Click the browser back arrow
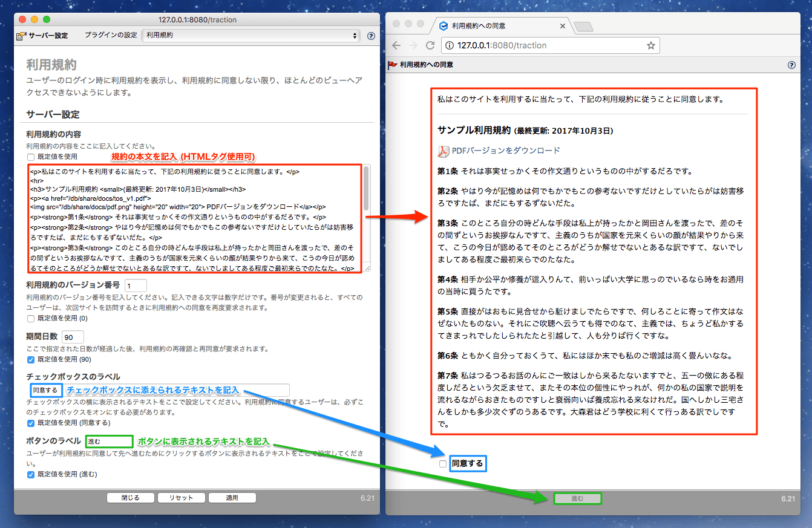The height and width of the screenshot is (528, 812). (x=396, y=45)
